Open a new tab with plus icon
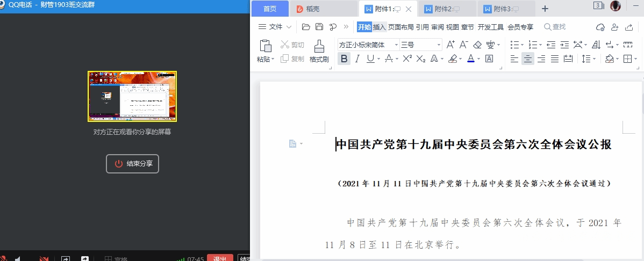The height and width of the screenshot is (261, 644). point(545,9)
